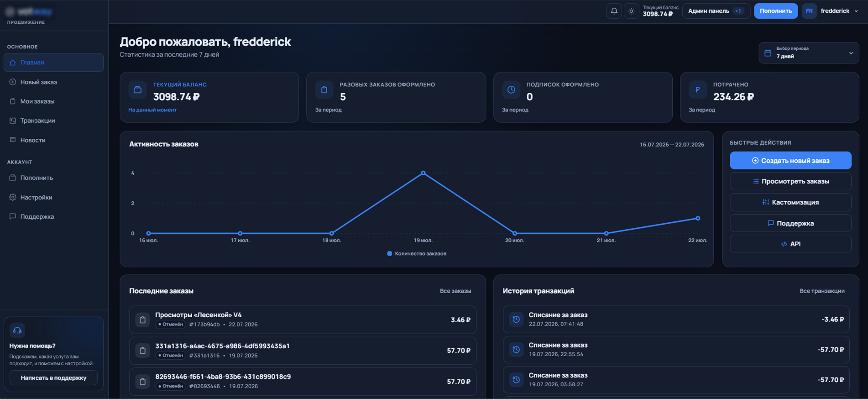The height and width of the screenshot is (399, 868).
Task: Click the clipboard icon beside Мои заказы
Action: (x=13, y=101)
